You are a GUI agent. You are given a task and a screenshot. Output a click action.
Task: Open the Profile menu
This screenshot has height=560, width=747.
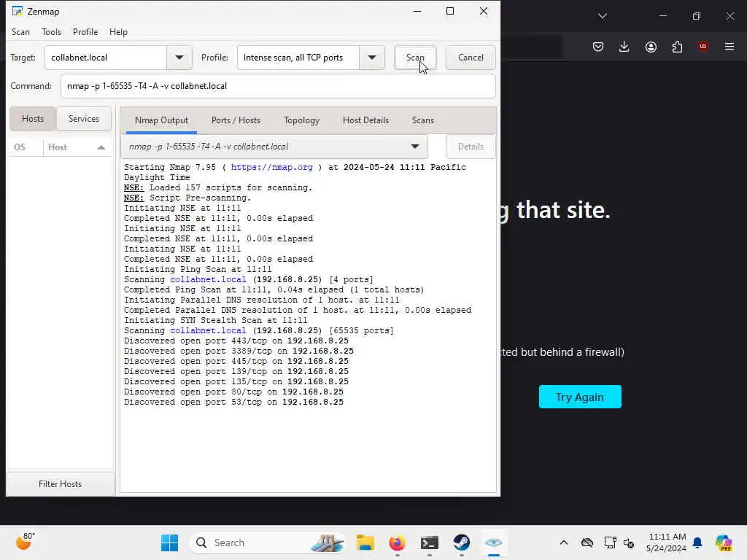(85, 32)
